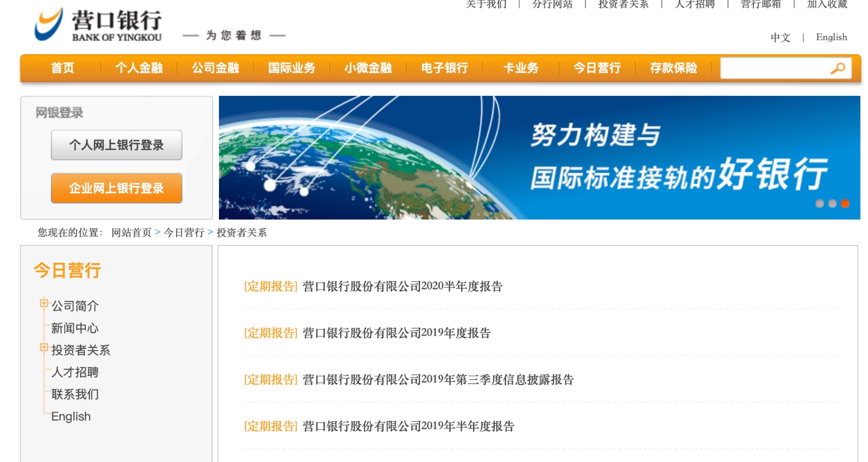Click 今日营行 breadcrumb link

(x=184, y=233)
